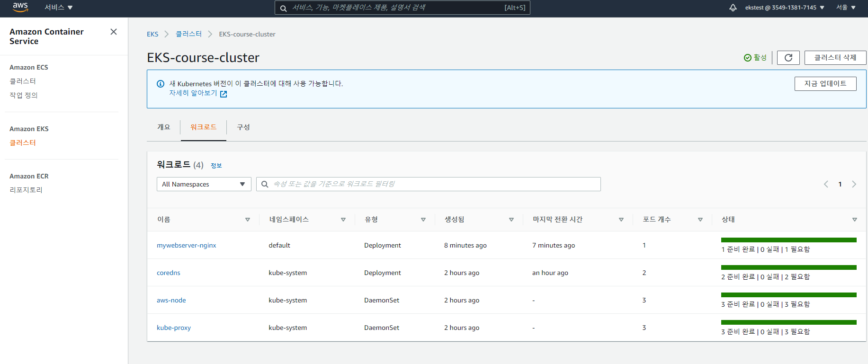Sort by the 이름 column arrow
The width and height of the screenshot is (868, 364).
coord(248,220)
